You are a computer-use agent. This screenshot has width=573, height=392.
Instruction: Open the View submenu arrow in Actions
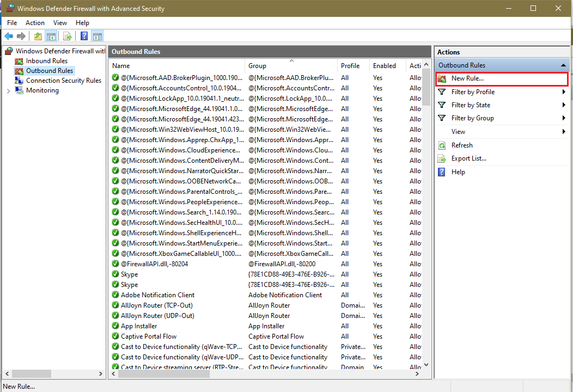click(564, 132)
